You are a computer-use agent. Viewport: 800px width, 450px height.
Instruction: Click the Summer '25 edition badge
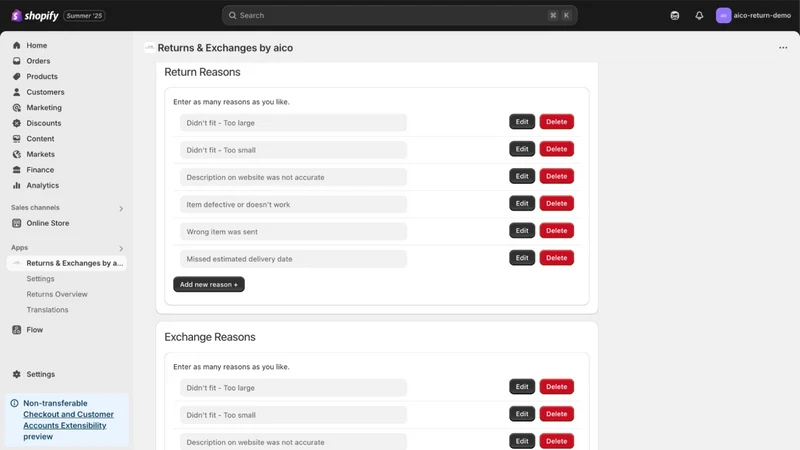point(84,16)
